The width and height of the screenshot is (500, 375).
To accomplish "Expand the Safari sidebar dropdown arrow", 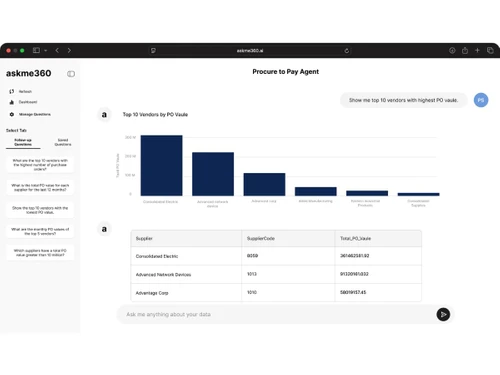I will (46, 51).
